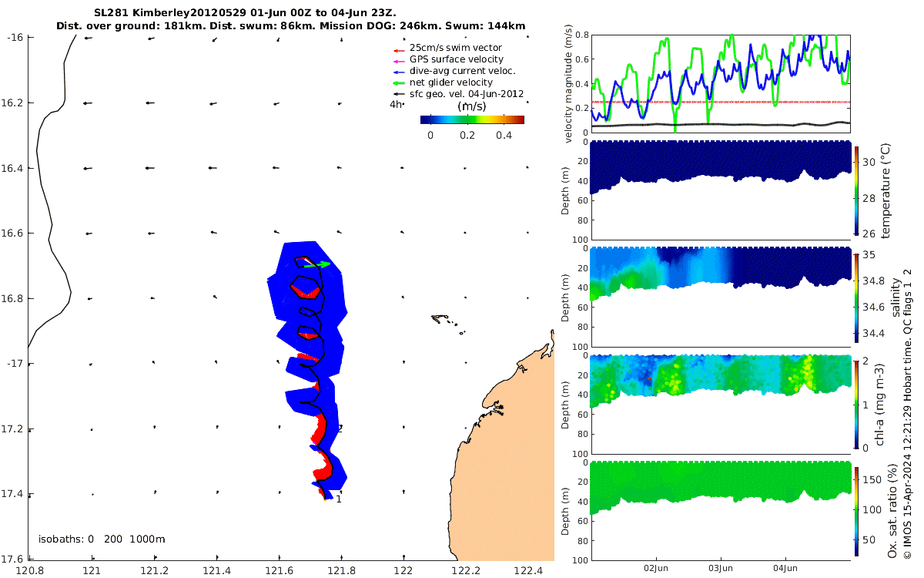This screenshot has height=578, width=924.
Task: Click the '0.8' tick on velocity magnitude axis
Action: click(581, 35)
